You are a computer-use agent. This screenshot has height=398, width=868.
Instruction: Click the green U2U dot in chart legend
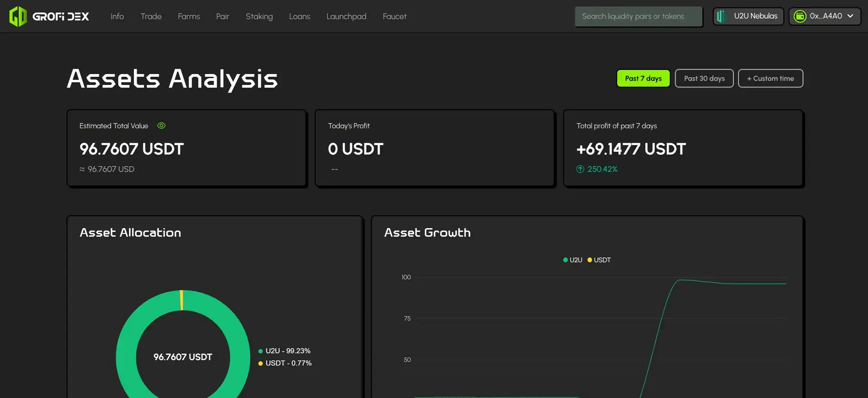565,260
